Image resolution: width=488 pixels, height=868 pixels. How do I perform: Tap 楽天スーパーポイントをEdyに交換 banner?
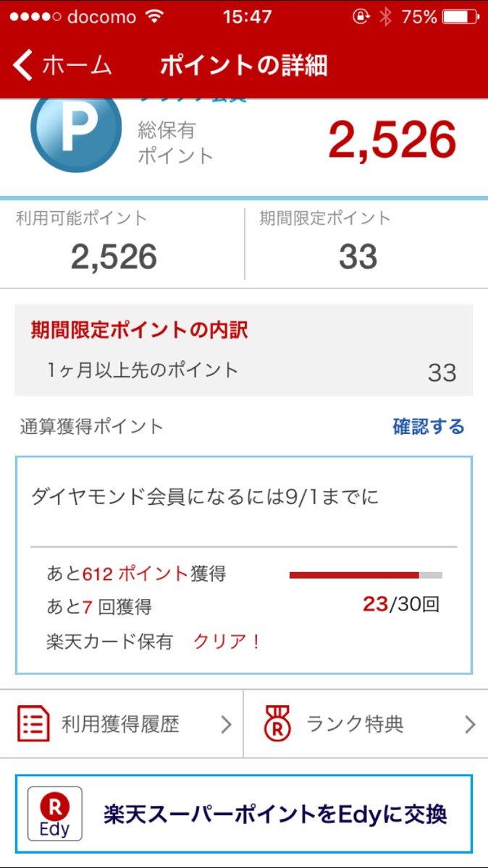pos(275,814)
